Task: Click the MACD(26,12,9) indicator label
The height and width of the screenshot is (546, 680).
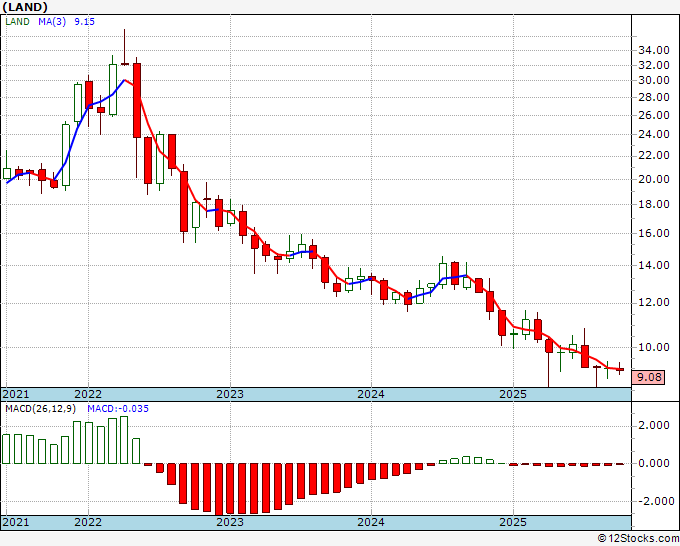Action: tap(41, 409)
